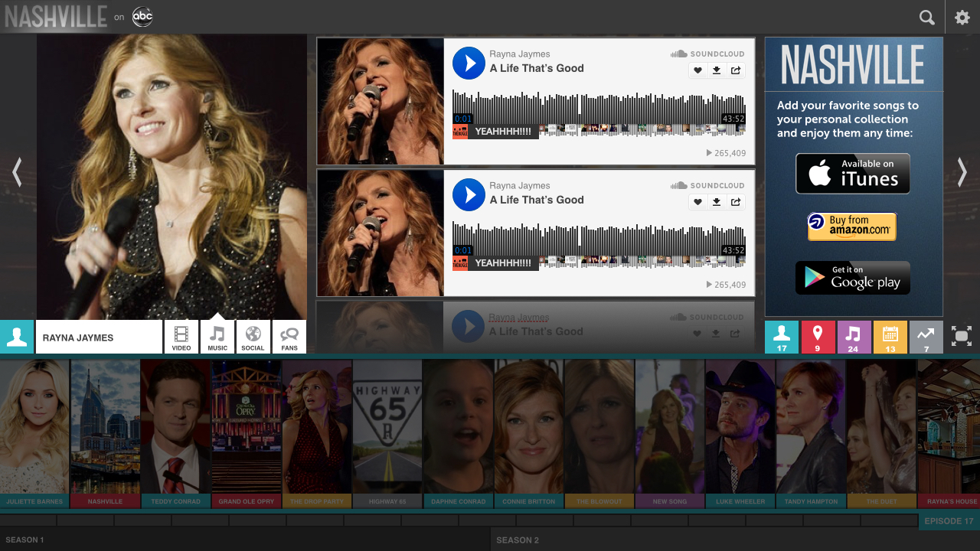Open Available on iTunes button
The width and height of the screenshot is (980, 551).
coord(853,174)
